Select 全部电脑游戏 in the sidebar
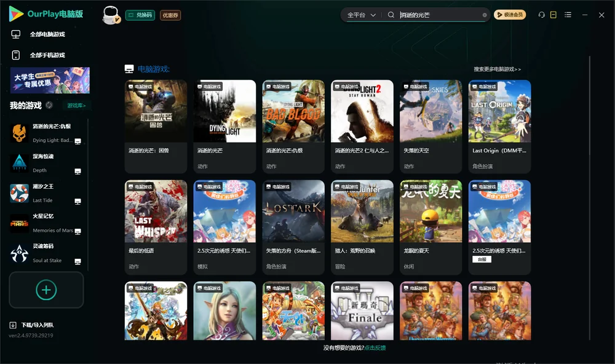 [47, 34]
